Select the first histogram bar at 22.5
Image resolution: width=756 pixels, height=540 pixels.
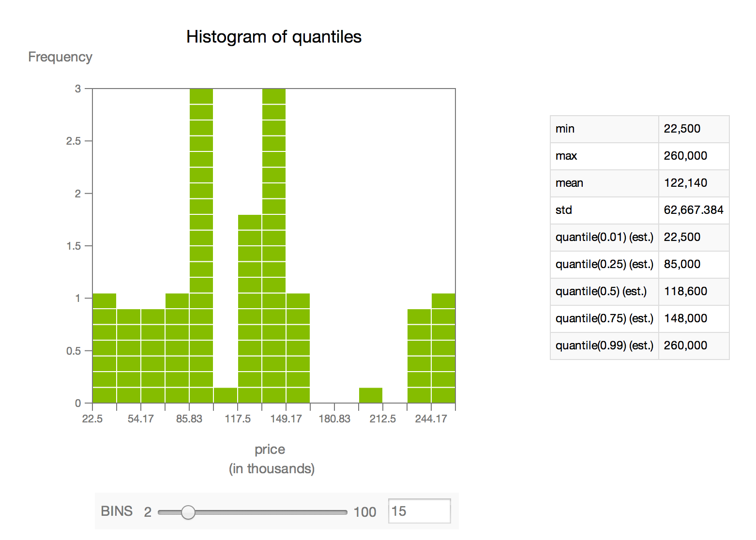(105, 348)
